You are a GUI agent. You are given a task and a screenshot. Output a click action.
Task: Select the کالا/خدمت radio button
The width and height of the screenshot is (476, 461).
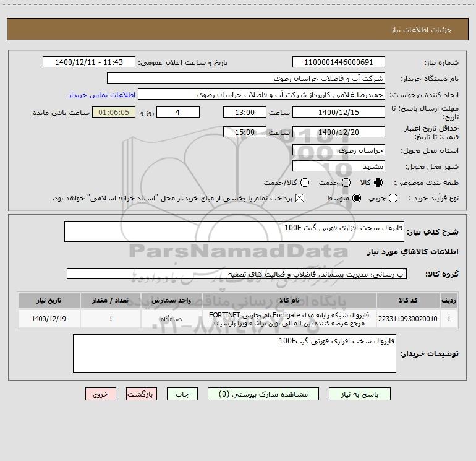click(x=305, y=183)
